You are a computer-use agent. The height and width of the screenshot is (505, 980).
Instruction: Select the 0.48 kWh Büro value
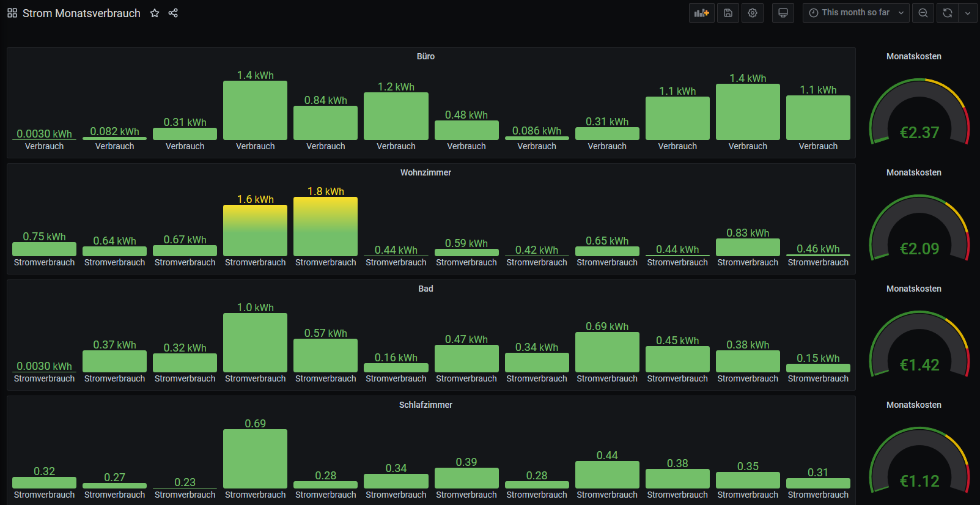tap(466, 115)
